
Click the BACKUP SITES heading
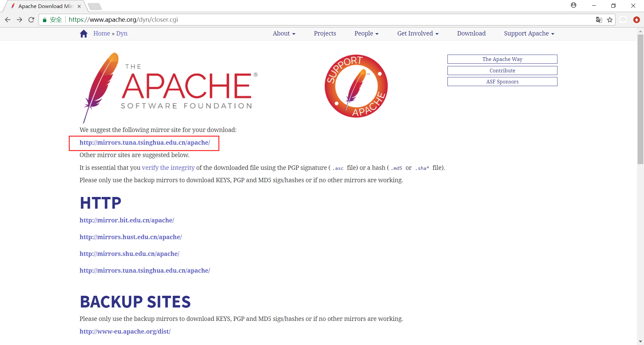pyautogui.click(x=135, y=302)
